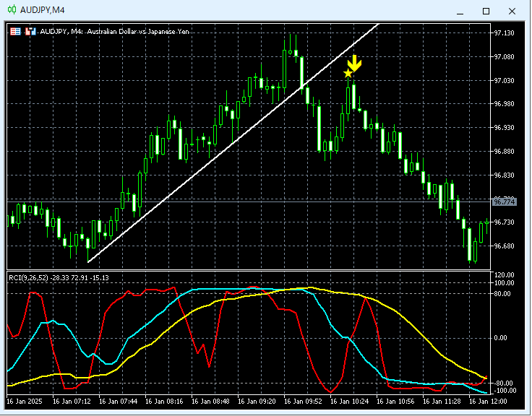Select the yellow down arrow object
Viewport: 532px width, 416px height.
[355, 64]
